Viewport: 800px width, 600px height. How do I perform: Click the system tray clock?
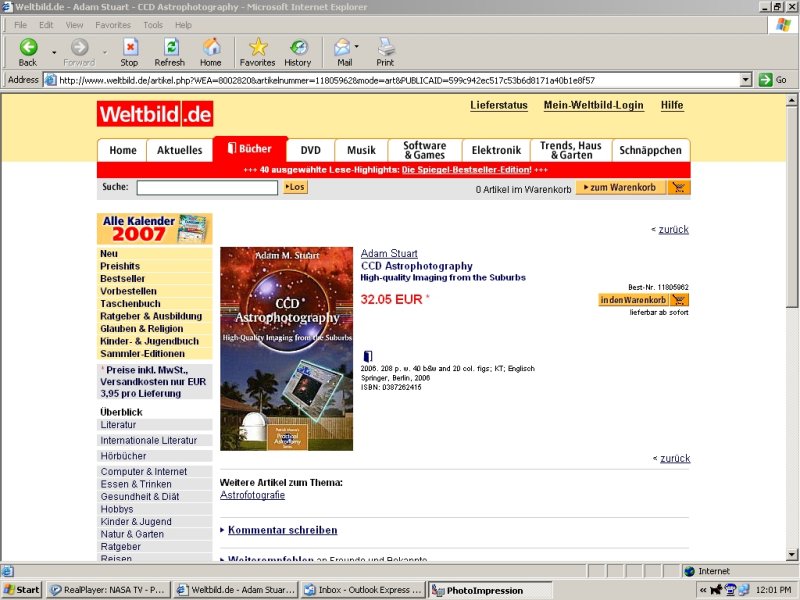tap(773, 590)
